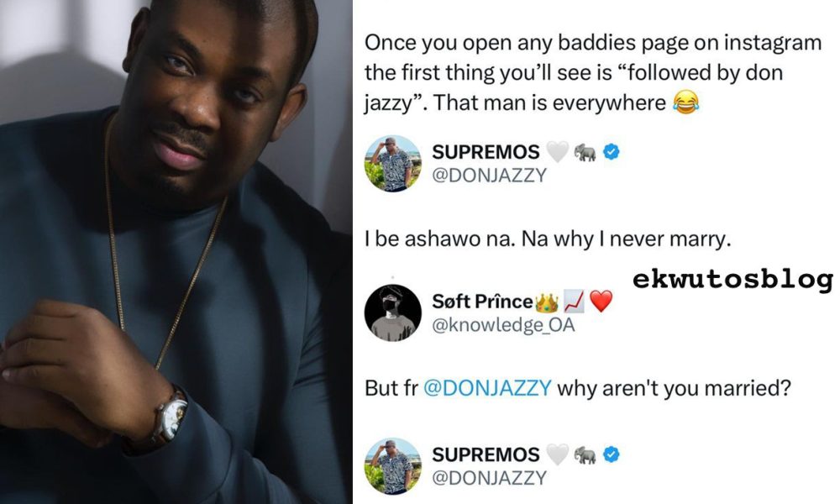Screen dimensions: 840x504
Task: Open the @knowledge_OA handle
Action: click(503, 325)
